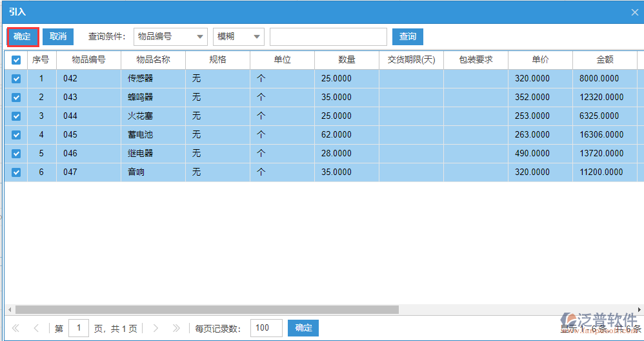The image size is (644, 341).
Task: Click the 物品名称 column header
Action: point(153,60)
